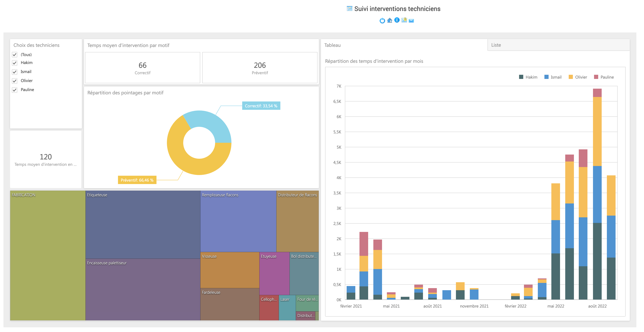Select the FABRICATION treemap block
Image resolution: width=644 pixels, height=332 pixels.
48,256
